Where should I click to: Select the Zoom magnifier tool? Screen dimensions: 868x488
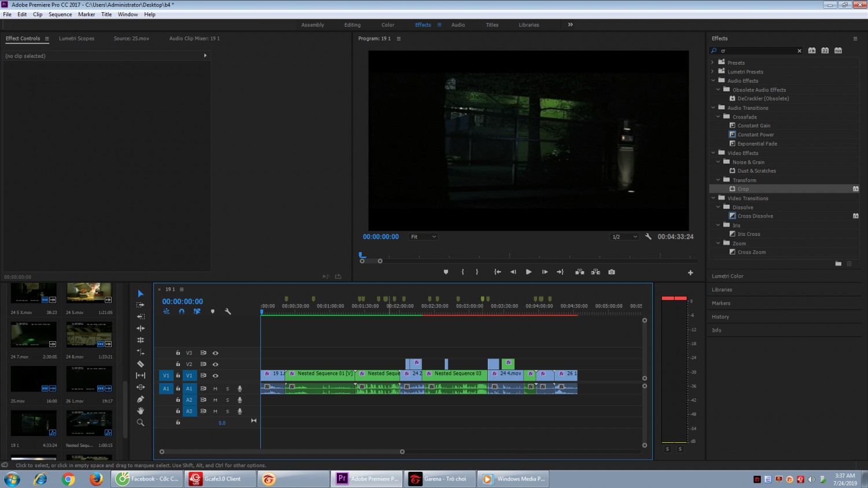[x=140, y=423]
